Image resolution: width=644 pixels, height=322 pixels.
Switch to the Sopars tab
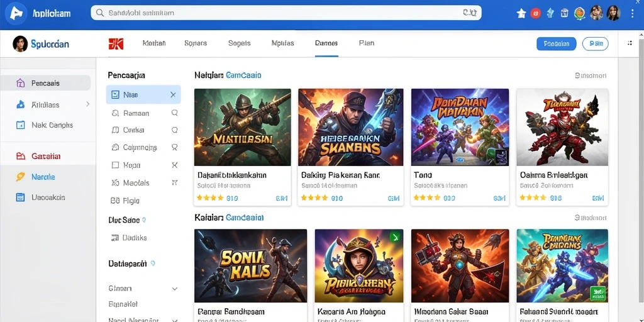point(196,43)
